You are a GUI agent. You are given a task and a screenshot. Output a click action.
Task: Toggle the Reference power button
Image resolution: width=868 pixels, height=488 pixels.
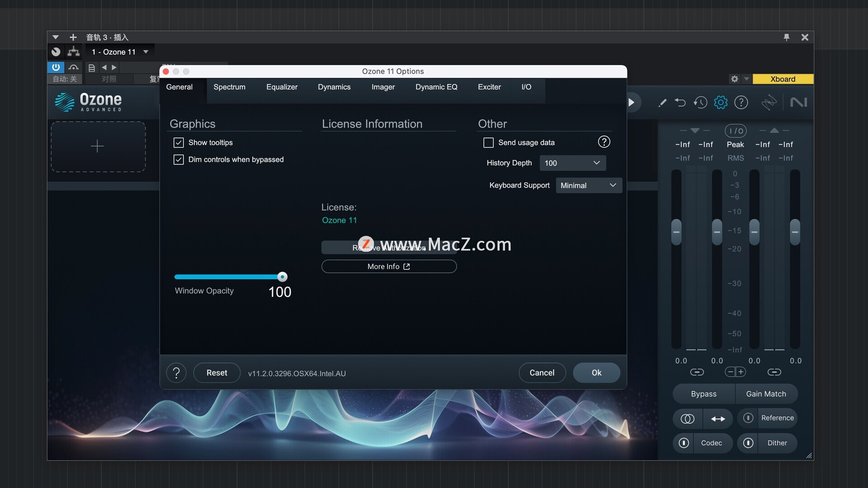pyautogui.click(x=748, y=418)
